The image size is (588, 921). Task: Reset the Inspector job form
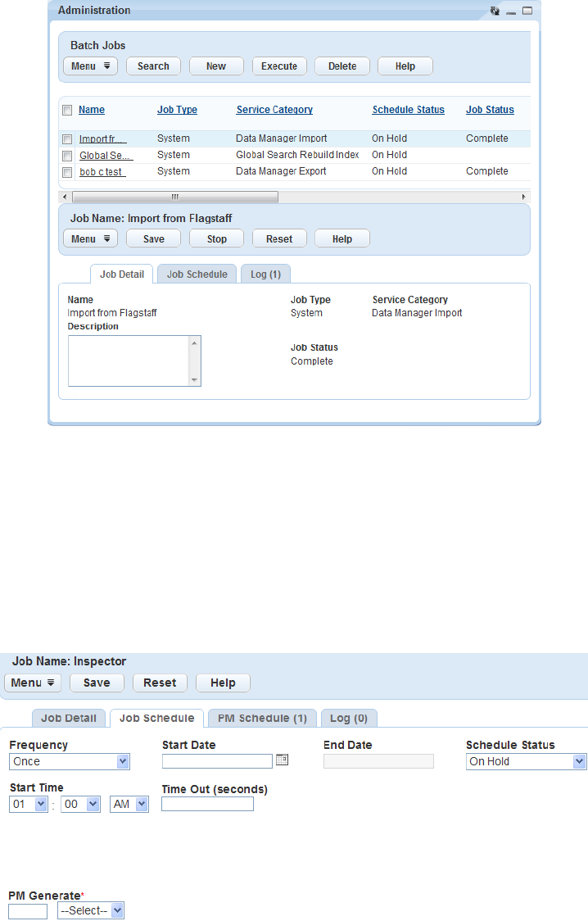pos(160,683)
